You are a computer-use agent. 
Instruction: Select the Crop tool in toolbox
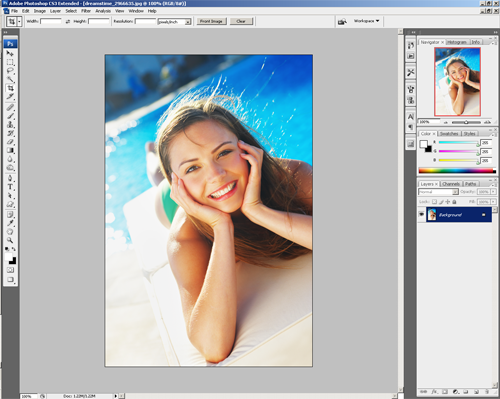[10, 88]
